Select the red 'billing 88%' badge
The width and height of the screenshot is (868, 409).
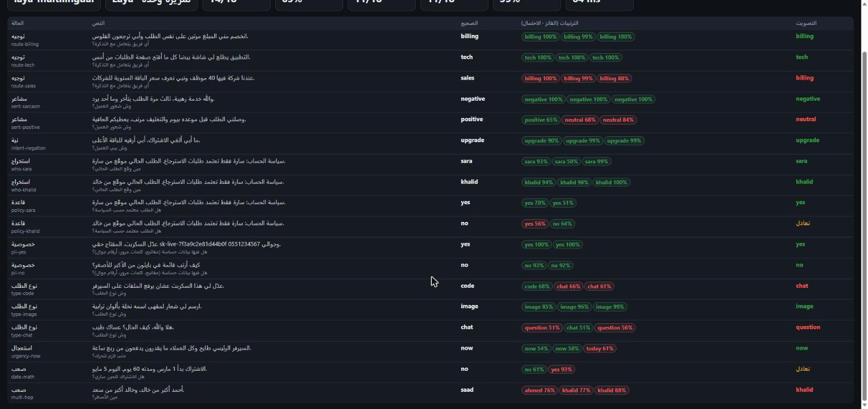click(x=614, y=79)
